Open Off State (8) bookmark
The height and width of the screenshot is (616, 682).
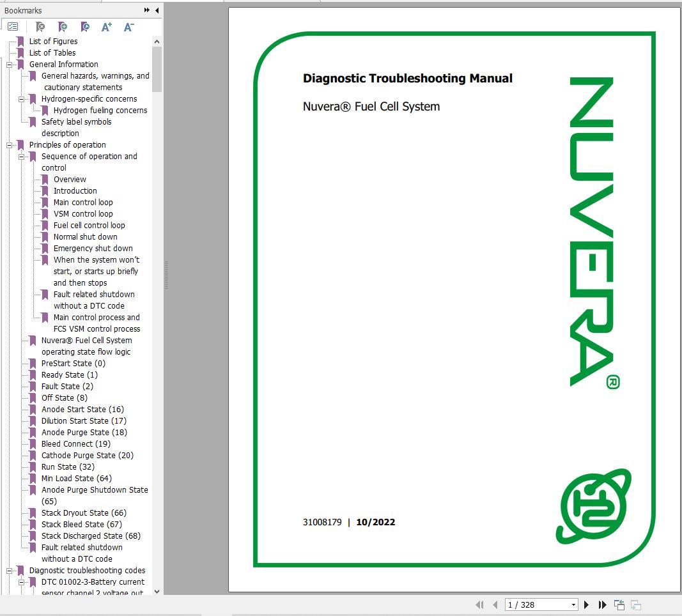click(x=65, y=397)
